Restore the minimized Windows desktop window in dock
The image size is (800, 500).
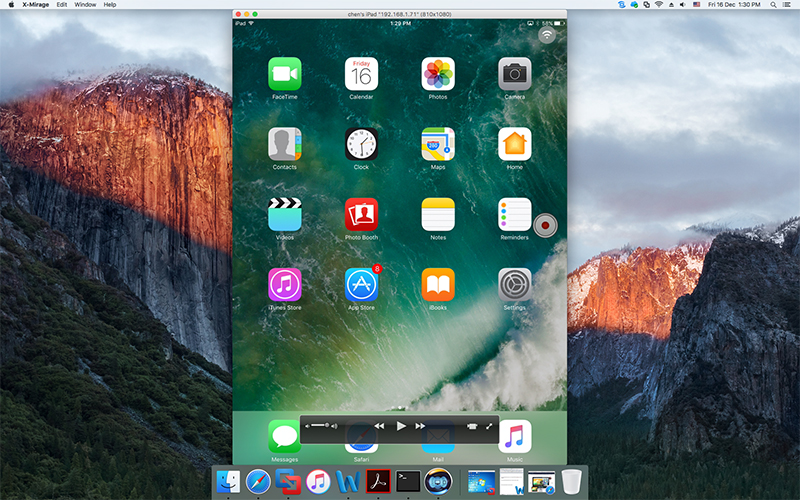[481, 482]
